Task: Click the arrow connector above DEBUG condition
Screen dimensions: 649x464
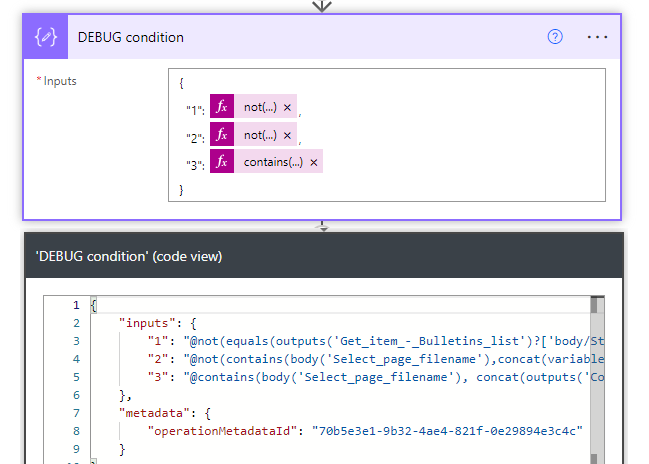Action: click(322, 5)
